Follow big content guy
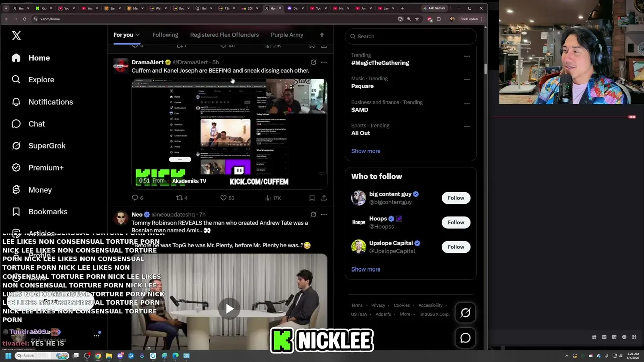644x362 pixels. click(456, 198)
